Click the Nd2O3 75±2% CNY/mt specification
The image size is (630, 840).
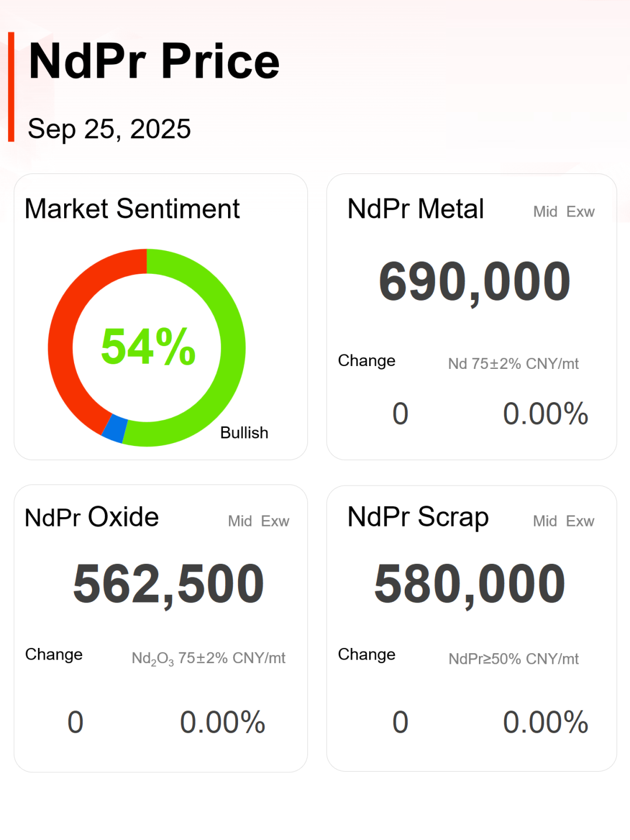pyautogui.click(x=208, y=658)
